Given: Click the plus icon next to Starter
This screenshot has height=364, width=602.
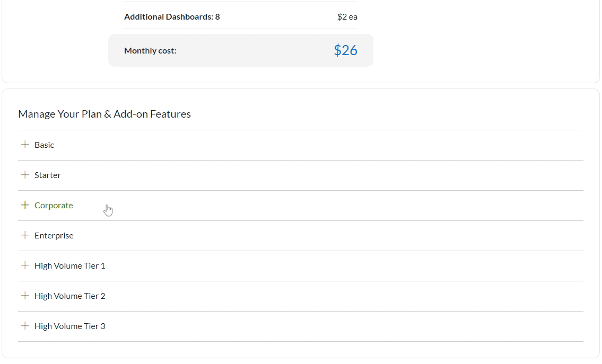Looking at the screenshot, I should point(24,175).
